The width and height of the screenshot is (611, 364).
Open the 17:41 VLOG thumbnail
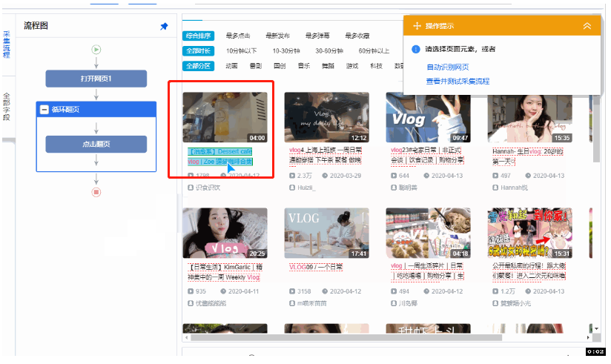[x=327, y=233]
